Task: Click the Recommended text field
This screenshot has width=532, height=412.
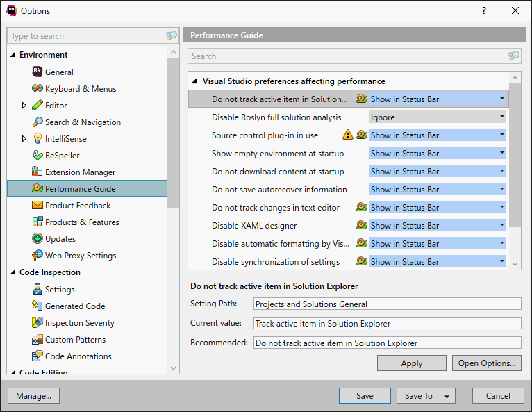Action: 387,343
